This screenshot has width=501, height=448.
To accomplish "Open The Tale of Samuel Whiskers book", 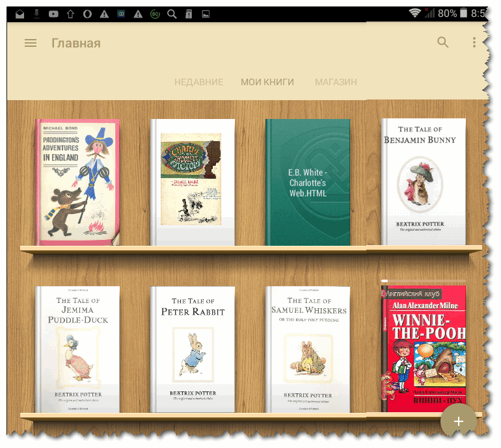I will 308,349.
